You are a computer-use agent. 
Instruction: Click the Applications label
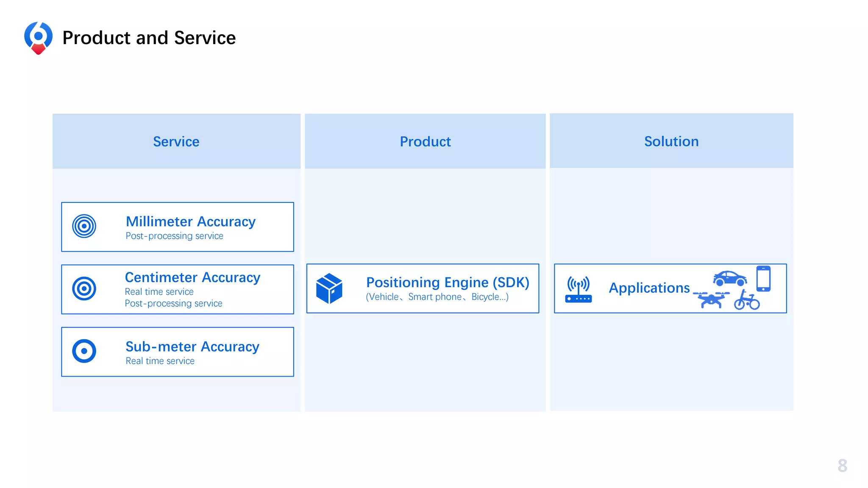[649, 288]
